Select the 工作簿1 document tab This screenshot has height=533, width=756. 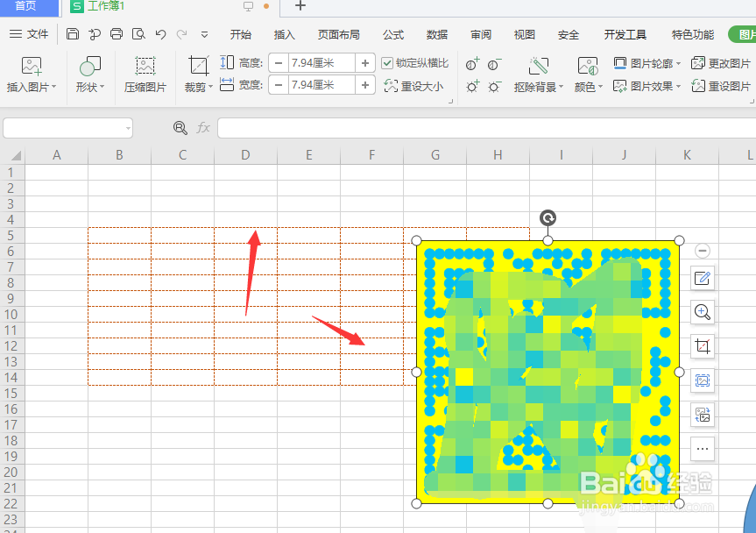click(x=106, y=6)
